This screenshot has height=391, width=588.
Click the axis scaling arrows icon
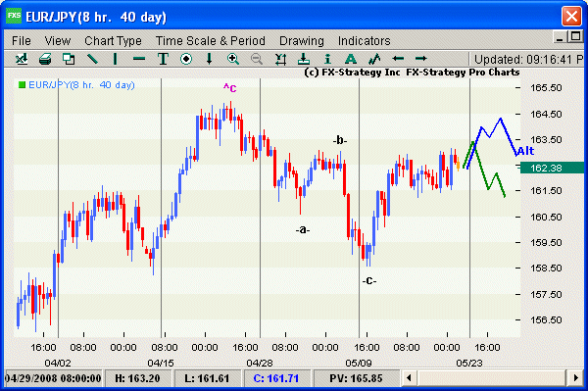pos(280,59)
